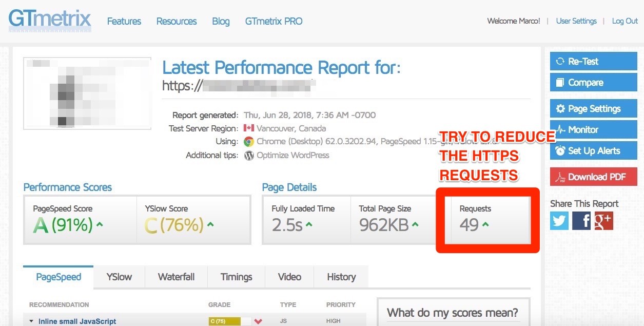Open User Settings
Viewport: 644px width, 326px height.
(x=576, y=21)
